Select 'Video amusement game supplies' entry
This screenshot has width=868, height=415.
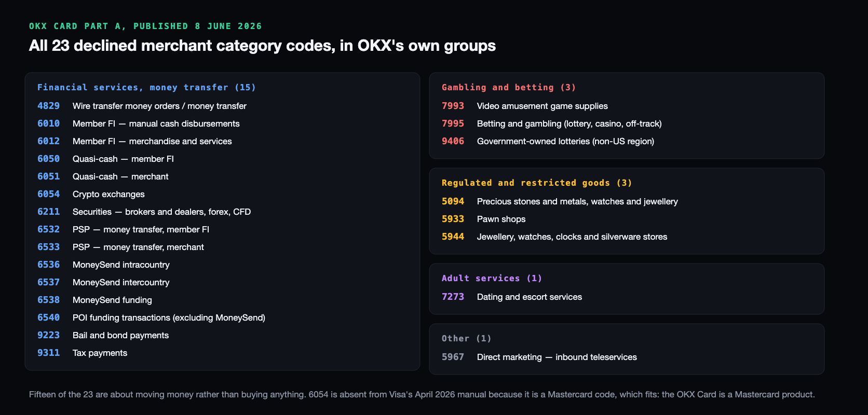click(542, 106)
